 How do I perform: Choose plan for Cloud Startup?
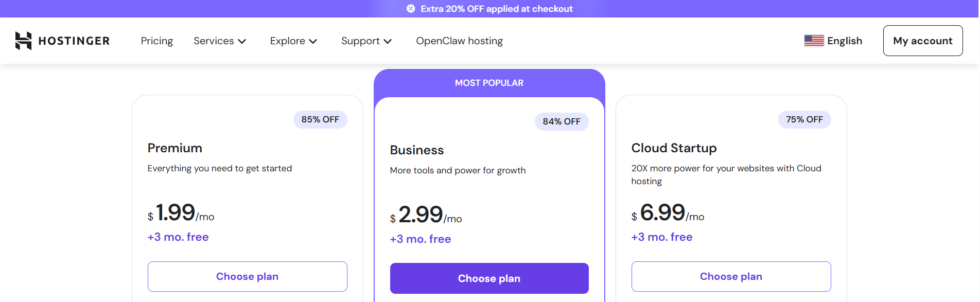(x=731, y=276)
